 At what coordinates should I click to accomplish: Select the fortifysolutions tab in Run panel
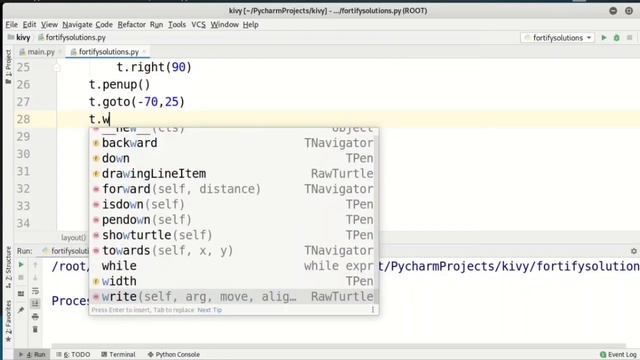point(66,251)
